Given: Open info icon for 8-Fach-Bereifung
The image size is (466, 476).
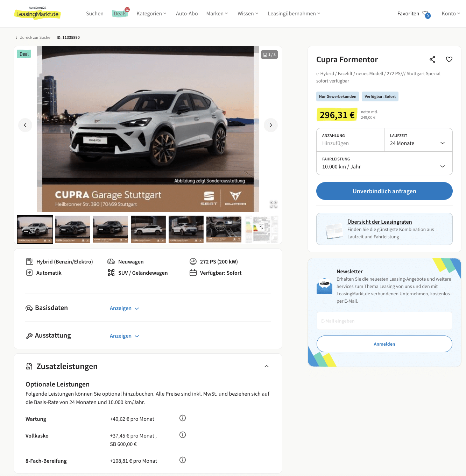Looking at the screenshot, I should 183,460.
